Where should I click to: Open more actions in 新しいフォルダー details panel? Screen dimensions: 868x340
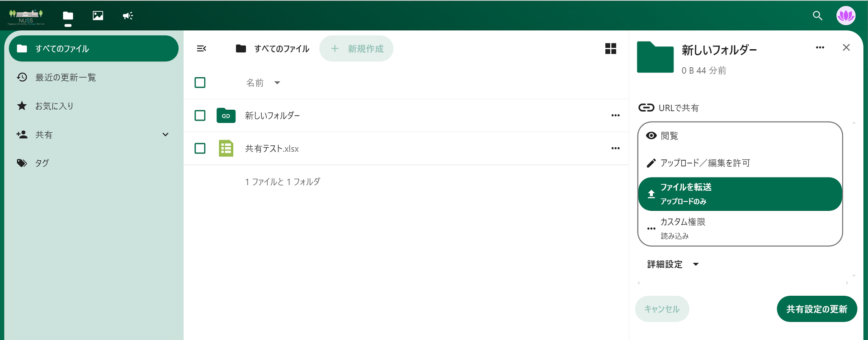coord(820,48)
